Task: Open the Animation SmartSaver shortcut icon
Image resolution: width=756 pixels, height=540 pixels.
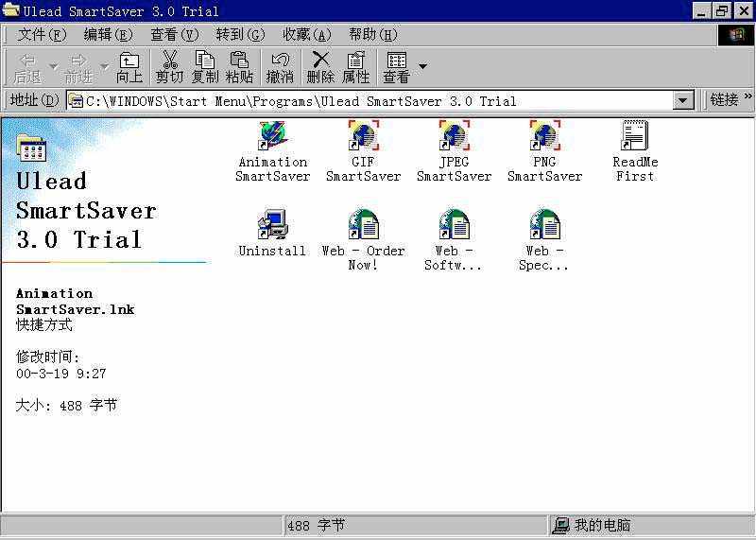Action: pyautogui.click(x=272, y=136)
